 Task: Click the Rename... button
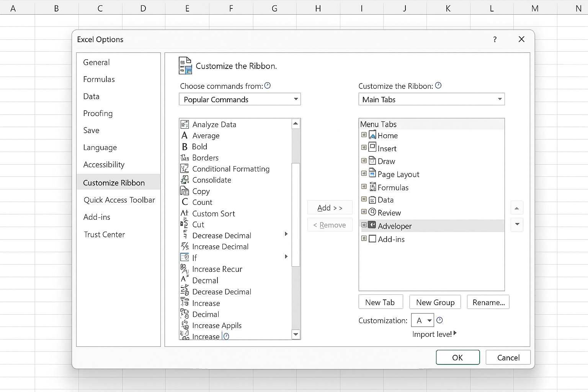488,302
